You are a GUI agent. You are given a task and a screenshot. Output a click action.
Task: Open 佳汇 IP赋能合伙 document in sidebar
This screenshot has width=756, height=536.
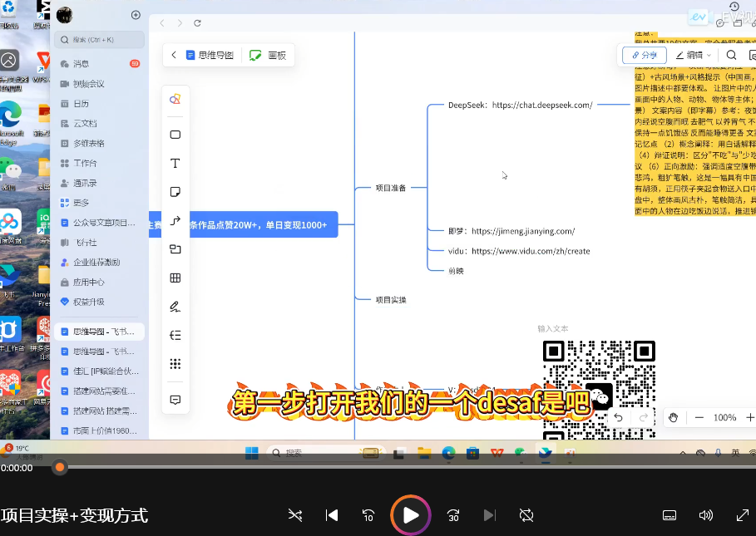(x=100, y=371)
